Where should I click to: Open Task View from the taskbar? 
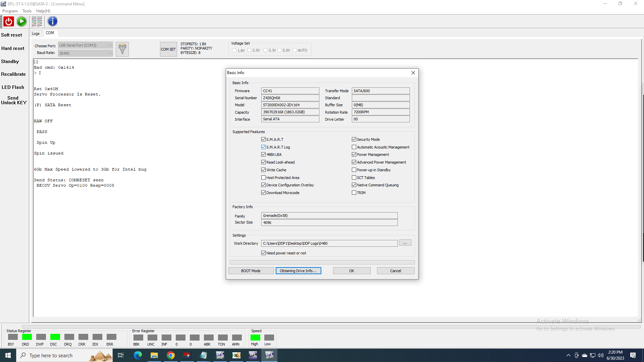pyautogui.click(x=121, y=355)
